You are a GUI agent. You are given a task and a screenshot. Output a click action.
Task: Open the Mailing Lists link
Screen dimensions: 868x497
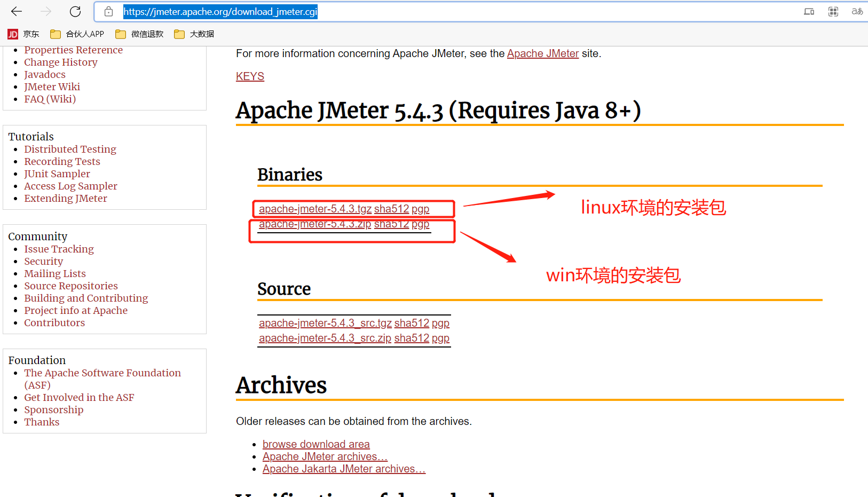(54, 273)
